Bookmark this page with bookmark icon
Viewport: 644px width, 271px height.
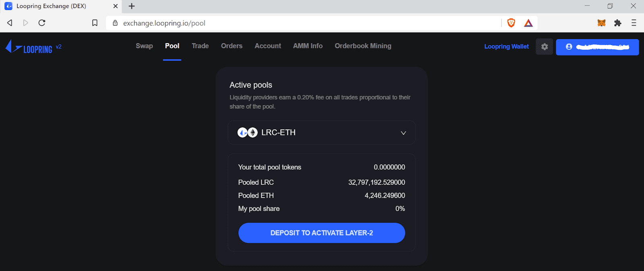(95, 23)
